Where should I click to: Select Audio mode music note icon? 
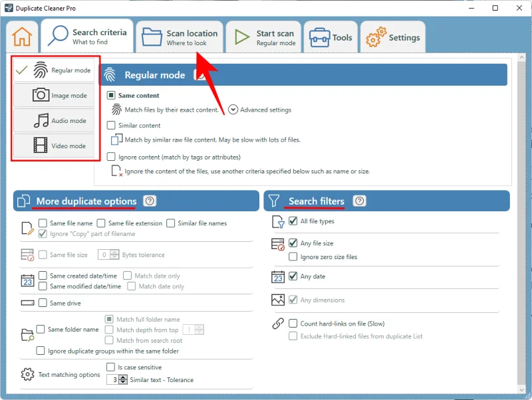click(41, 120)
